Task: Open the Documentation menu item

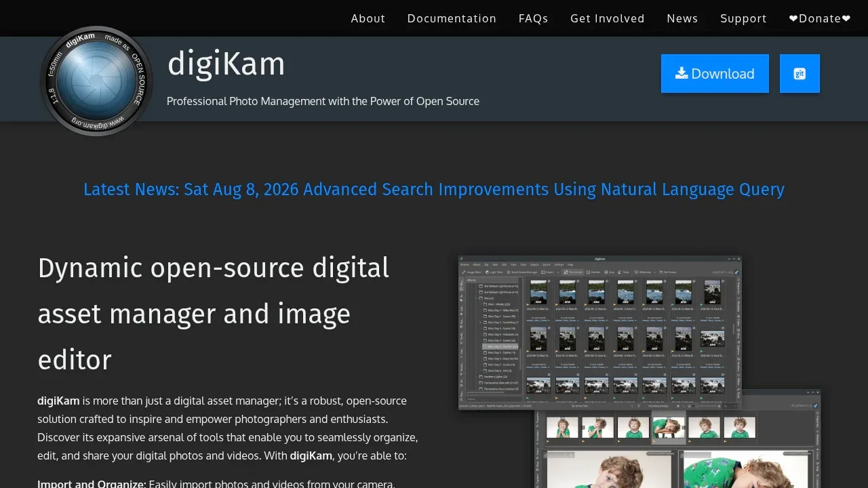Action: (x=452, y=18)
